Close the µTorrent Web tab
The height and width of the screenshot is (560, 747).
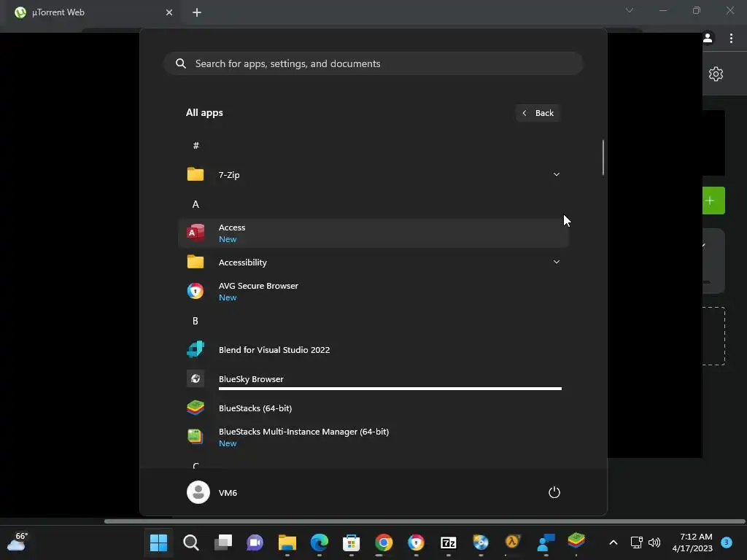(169, 12)
